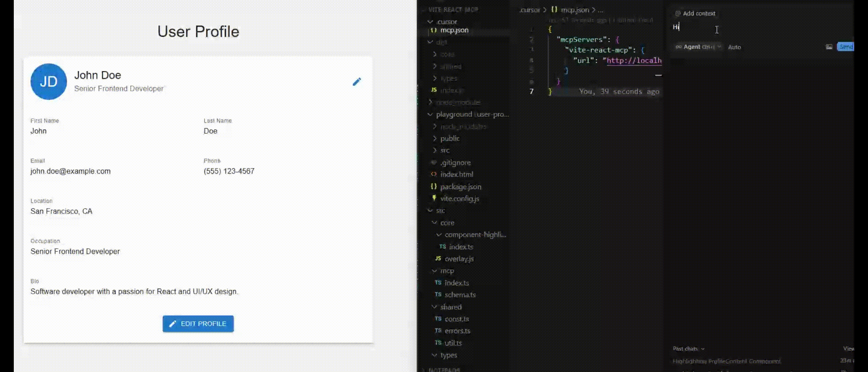Click the pencil edit icon on profile card
Screen dimensions: 868x372
356,82
